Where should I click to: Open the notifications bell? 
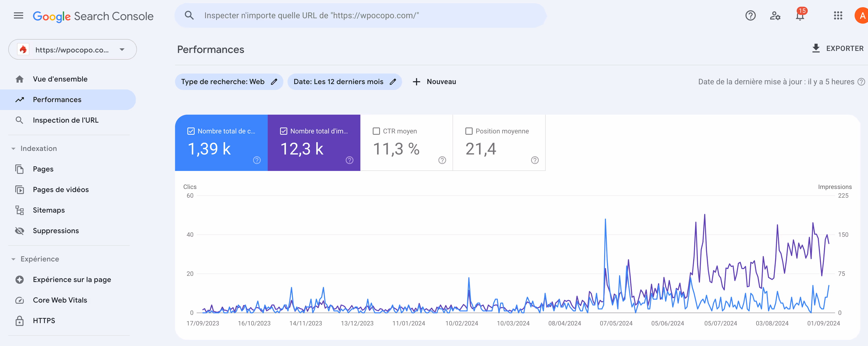(800, 15)
